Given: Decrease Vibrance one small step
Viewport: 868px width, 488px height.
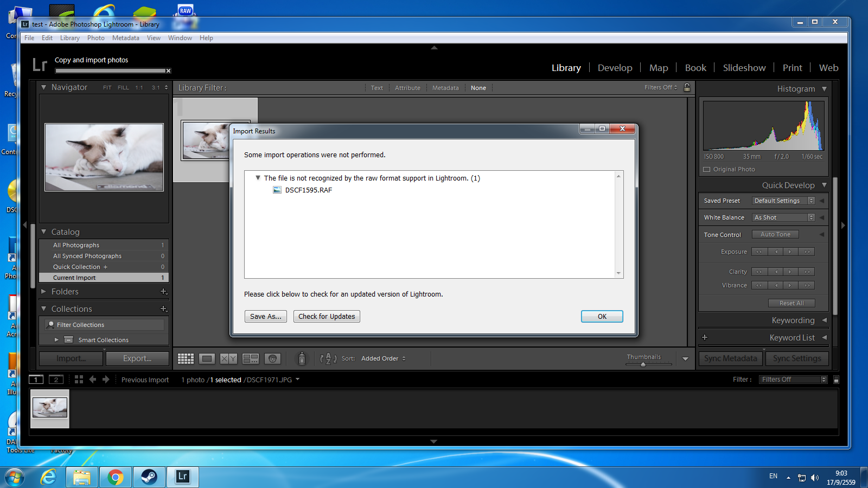Looking at the screenshot, I should (x=776, y=285).
